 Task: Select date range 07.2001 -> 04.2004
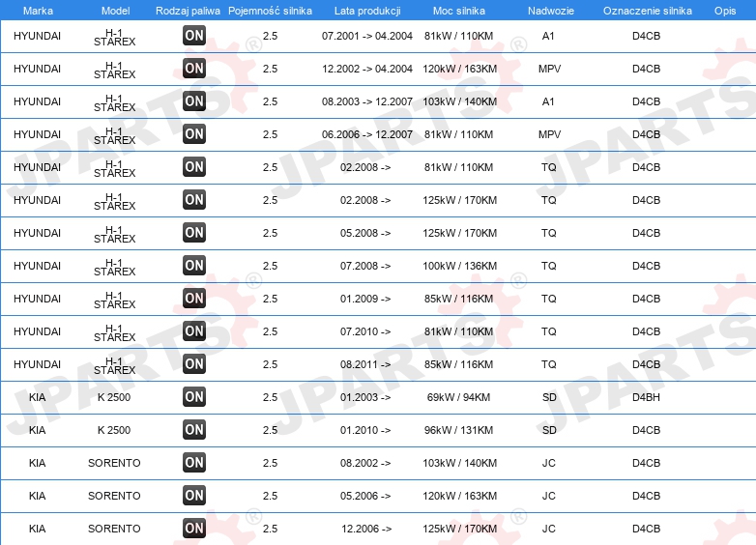[x=367, y=36]
